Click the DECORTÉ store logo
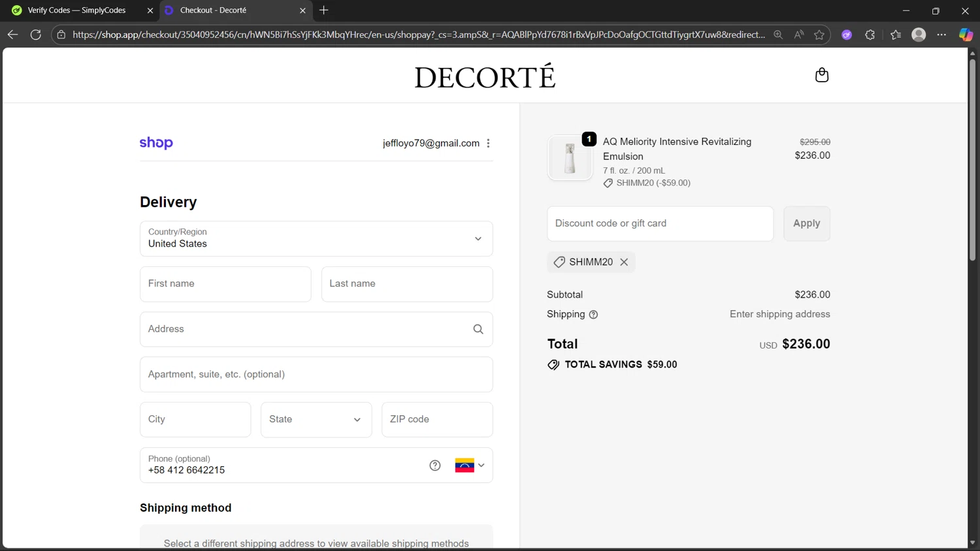The width and height of the screenshot is (980, 551). pos(485,76)
